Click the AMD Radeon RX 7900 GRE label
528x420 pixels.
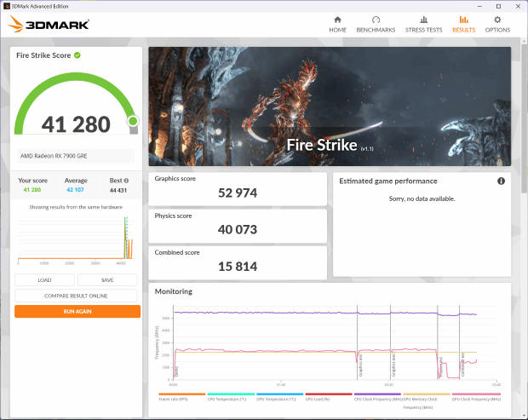54,156
